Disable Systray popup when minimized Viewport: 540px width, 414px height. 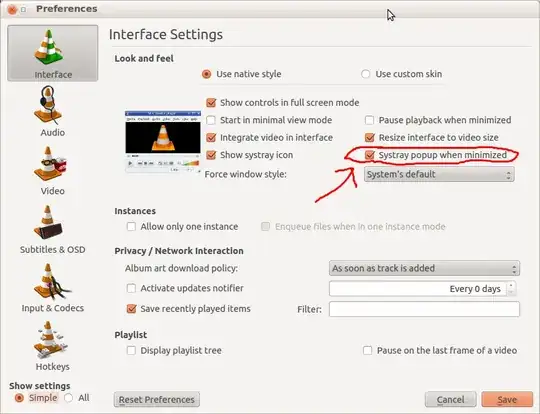[x=370, y=155]
